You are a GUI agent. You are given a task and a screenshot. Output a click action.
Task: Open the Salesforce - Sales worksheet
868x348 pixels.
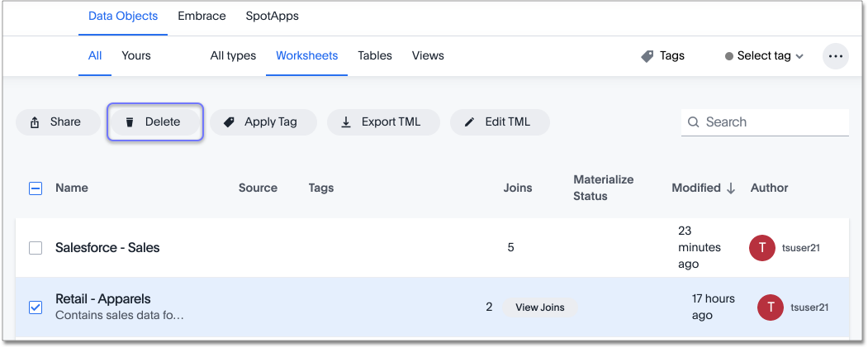tap(107, 248)
